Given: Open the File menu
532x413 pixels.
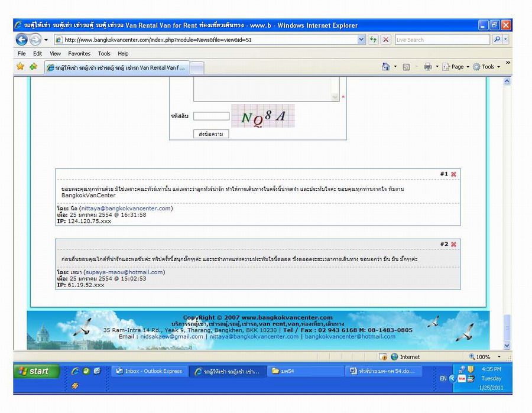Looking at the screenshot, I should tap(21, 54).
